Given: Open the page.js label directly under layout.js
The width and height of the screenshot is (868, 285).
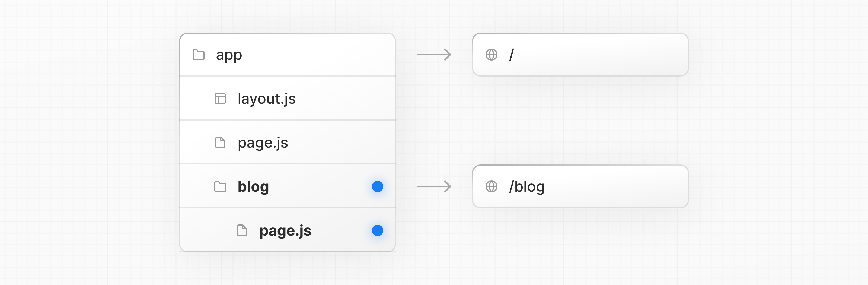Looking at the screenshot, I should 263,142.
